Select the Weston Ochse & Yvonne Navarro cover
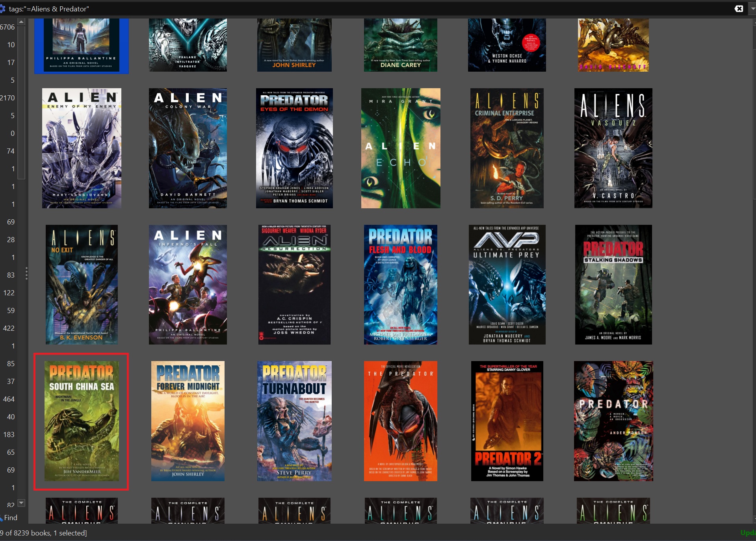 pos(507,45)
